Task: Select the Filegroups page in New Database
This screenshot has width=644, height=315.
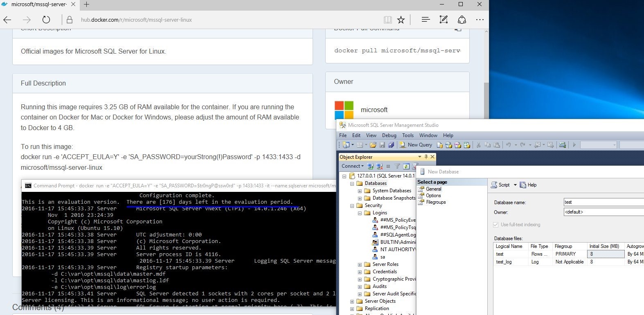Action: [436, 202]
